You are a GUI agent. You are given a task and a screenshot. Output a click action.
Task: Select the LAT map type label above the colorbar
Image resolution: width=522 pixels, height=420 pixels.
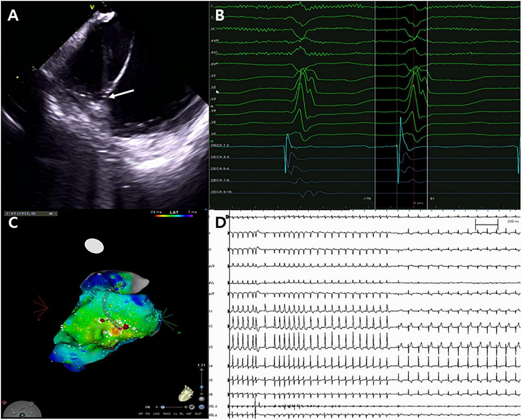point(174,211)
